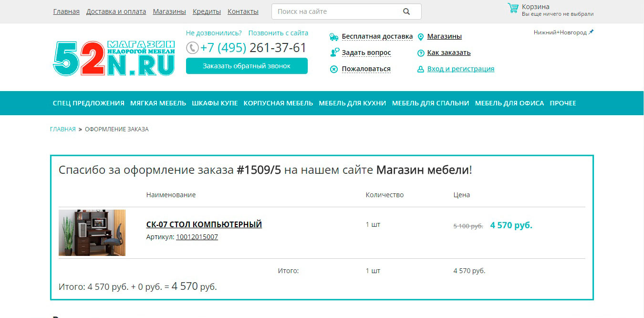This screenshot has width=644, height=318.
Task: Click the user login icon
Action: point(421,69)
